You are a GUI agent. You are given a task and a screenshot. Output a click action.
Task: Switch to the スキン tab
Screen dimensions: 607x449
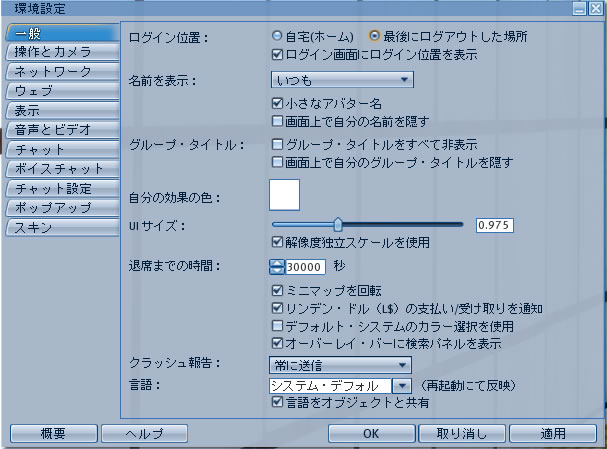point(63,227)
